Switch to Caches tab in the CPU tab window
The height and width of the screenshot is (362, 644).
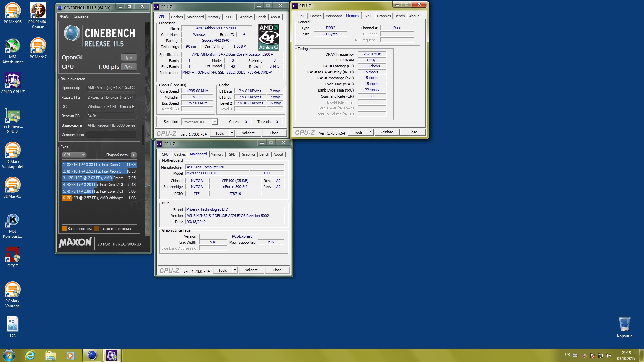coord(177,17)
